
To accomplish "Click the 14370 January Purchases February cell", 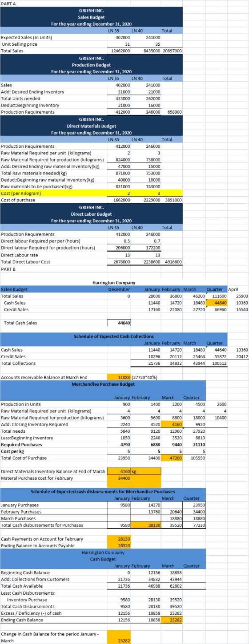I will click(153, 506).
